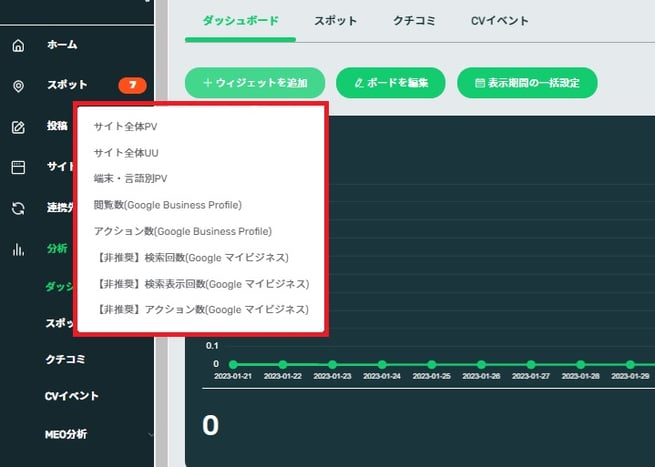Click the 2023-01-23 date label on chart

point(332,376)
